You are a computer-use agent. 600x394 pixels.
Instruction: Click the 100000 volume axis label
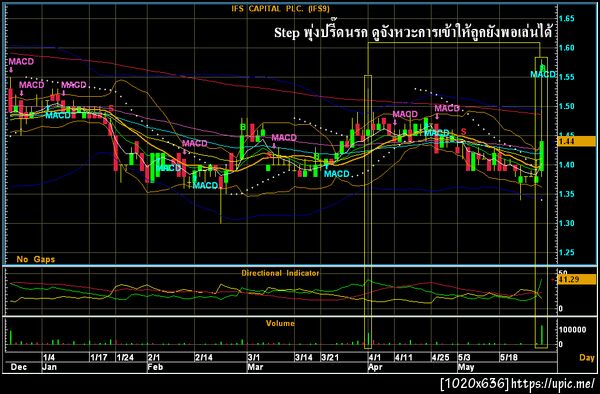572,330
